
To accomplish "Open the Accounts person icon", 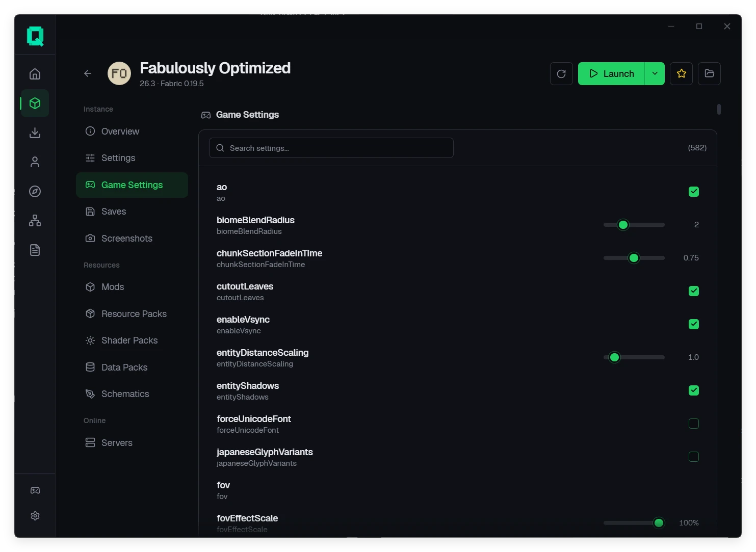I will tap(35, 162).
